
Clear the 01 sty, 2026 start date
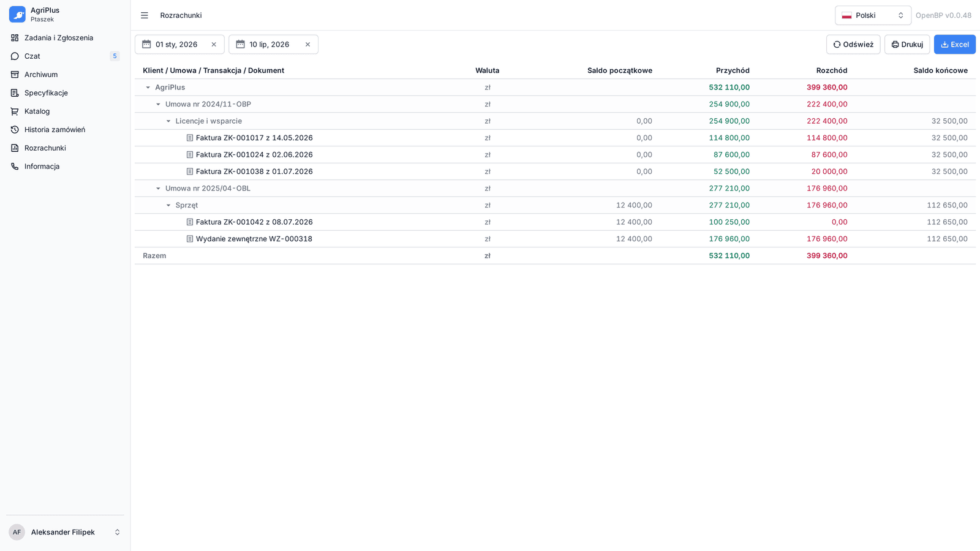click(214, 45)
